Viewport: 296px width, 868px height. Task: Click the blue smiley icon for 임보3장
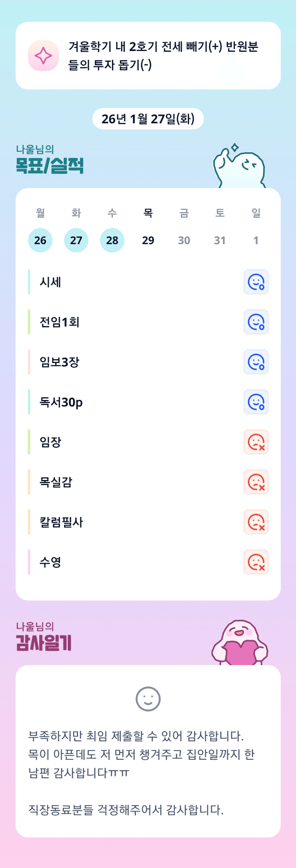click(256, 362)
